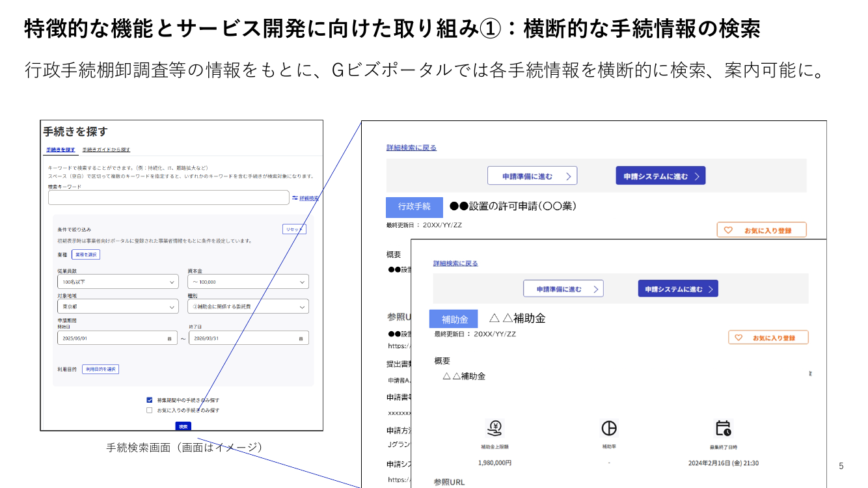The width and height of the screenshot is (868, 488).
Task: Click the △△補助金 heading beside the tag
Action: click(517, 318)
